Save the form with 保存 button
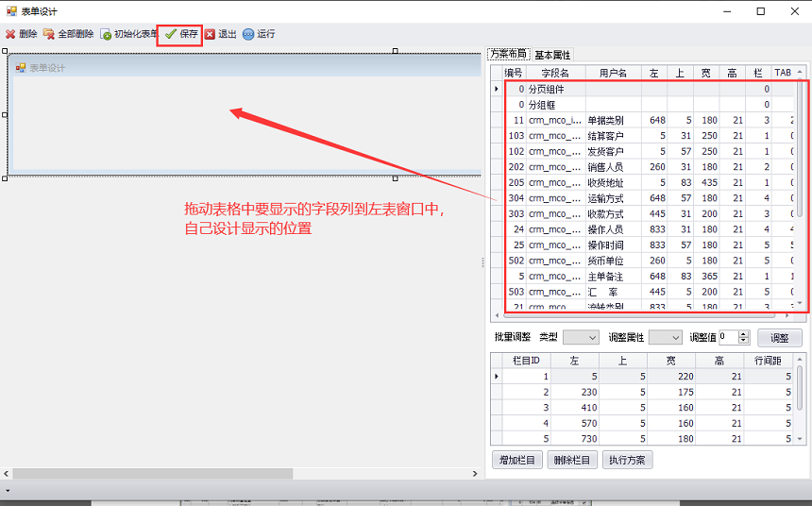The width and height of the screenshot is (812, 506). tap(181, 34)
